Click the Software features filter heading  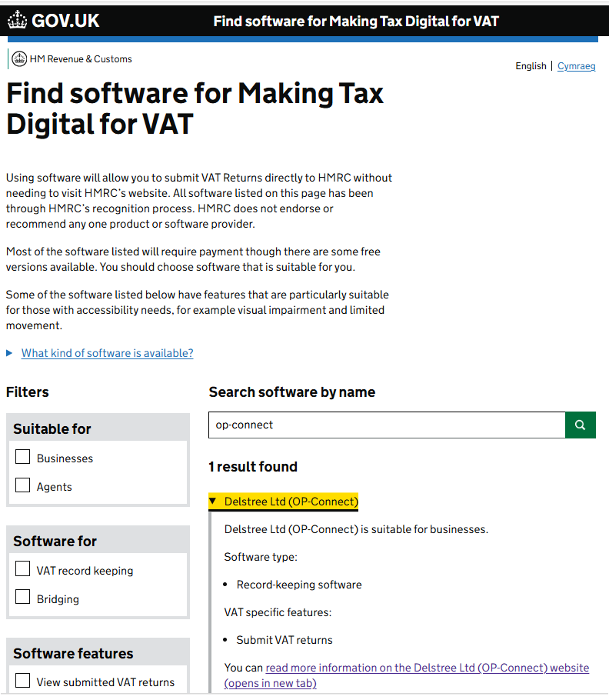click(73, 654)
